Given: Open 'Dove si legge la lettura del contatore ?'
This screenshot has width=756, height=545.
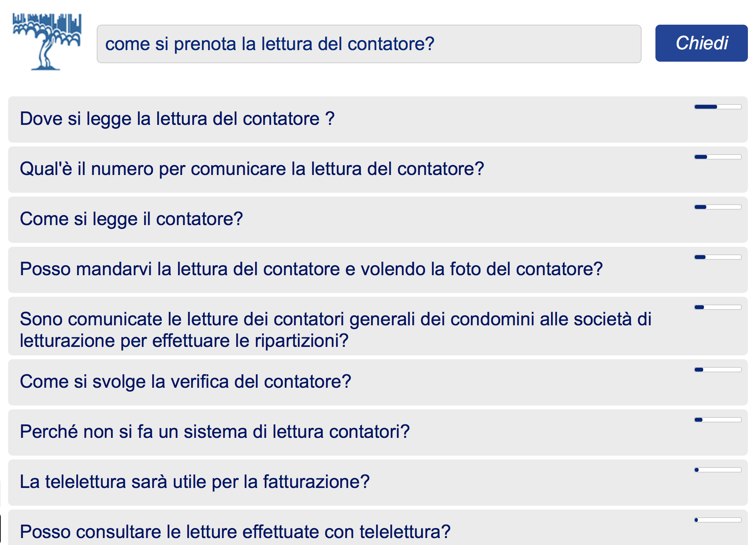Looking at the screenshot, I should pos(177,119).
